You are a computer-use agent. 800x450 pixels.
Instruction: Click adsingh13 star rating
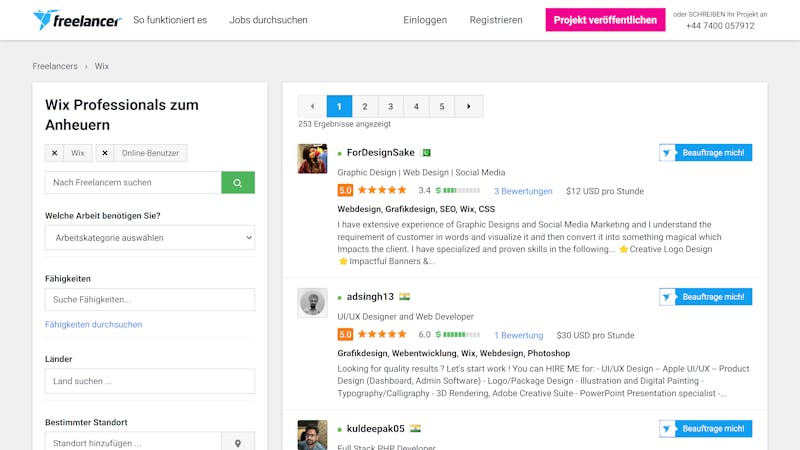[382, 335]
